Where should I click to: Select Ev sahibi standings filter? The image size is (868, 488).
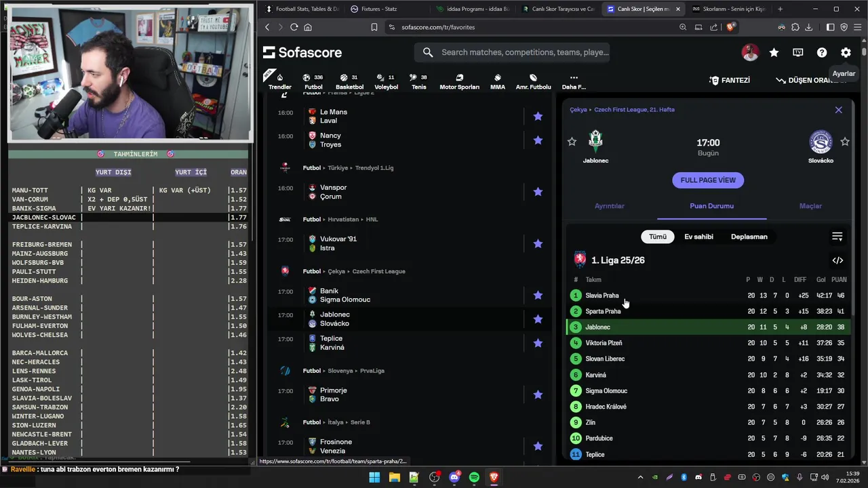[698, 237]
